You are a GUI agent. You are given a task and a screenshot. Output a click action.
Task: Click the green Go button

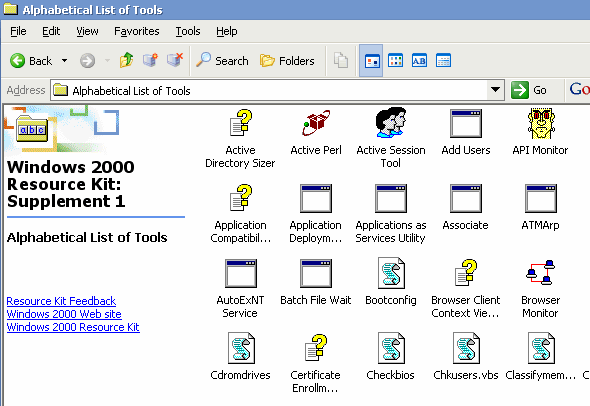click(x=529, y=90)
